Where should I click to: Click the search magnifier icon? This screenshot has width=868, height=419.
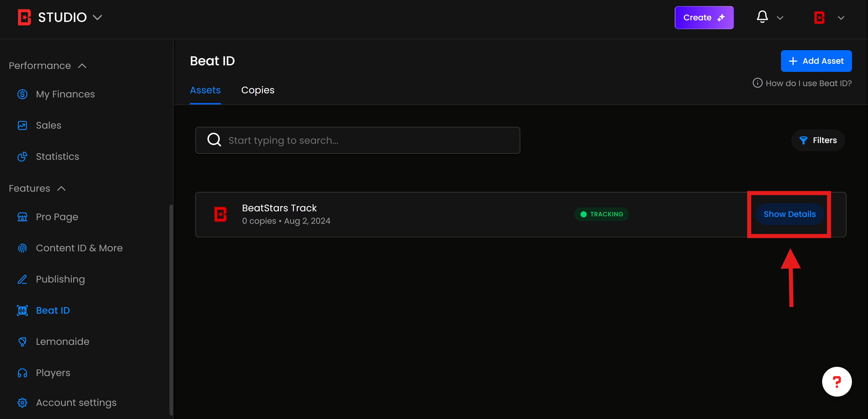point(214,140)
